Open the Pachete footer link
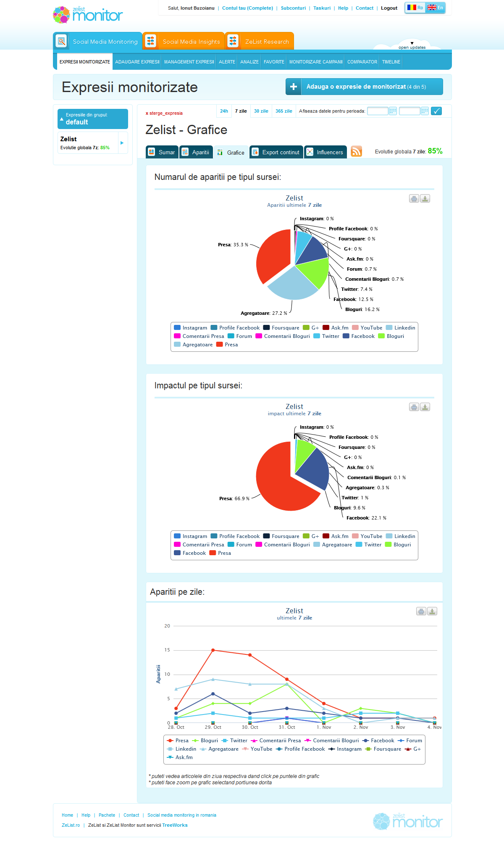The width and height of the screenshot is (504, 857). pos(107,815)
